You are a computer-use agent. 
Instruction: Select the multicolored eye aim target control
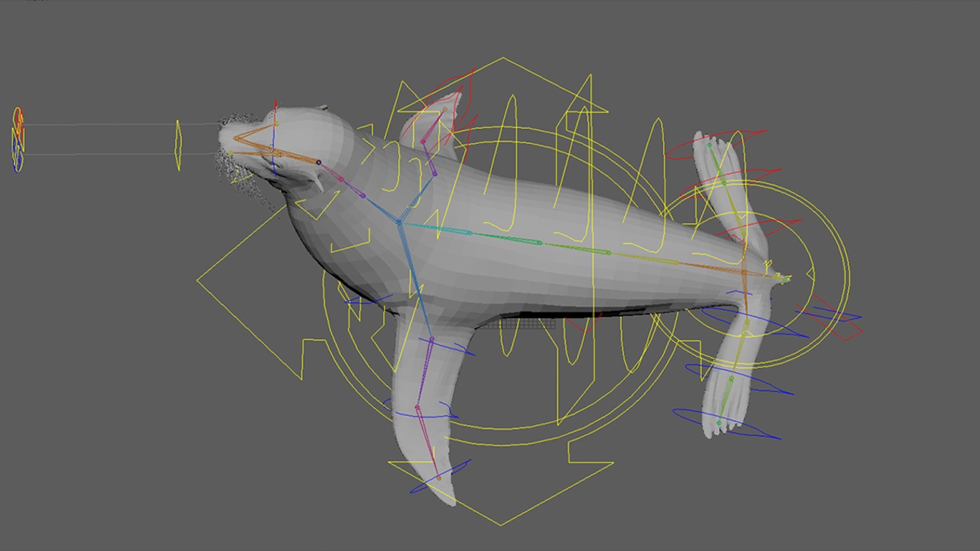18,139
